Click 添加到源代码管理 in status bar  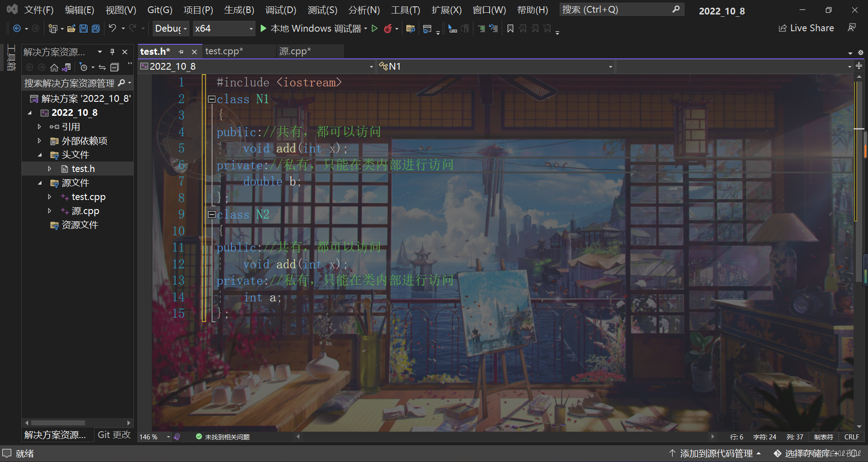point(716,453)
